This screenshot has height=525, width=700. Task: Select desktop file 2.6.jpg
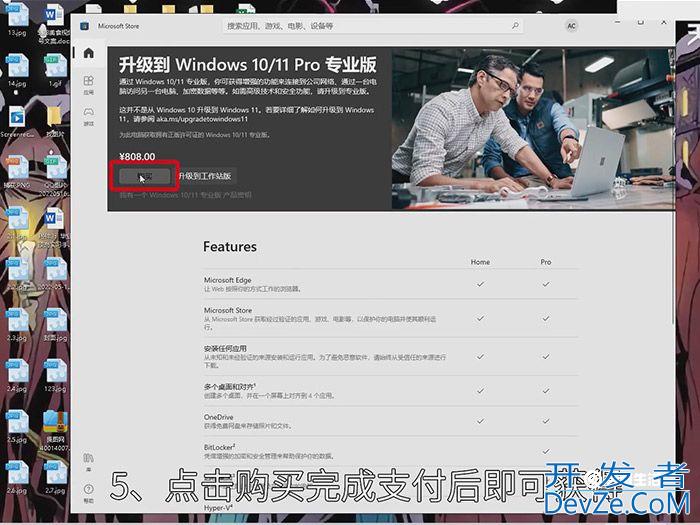(17, 477)
